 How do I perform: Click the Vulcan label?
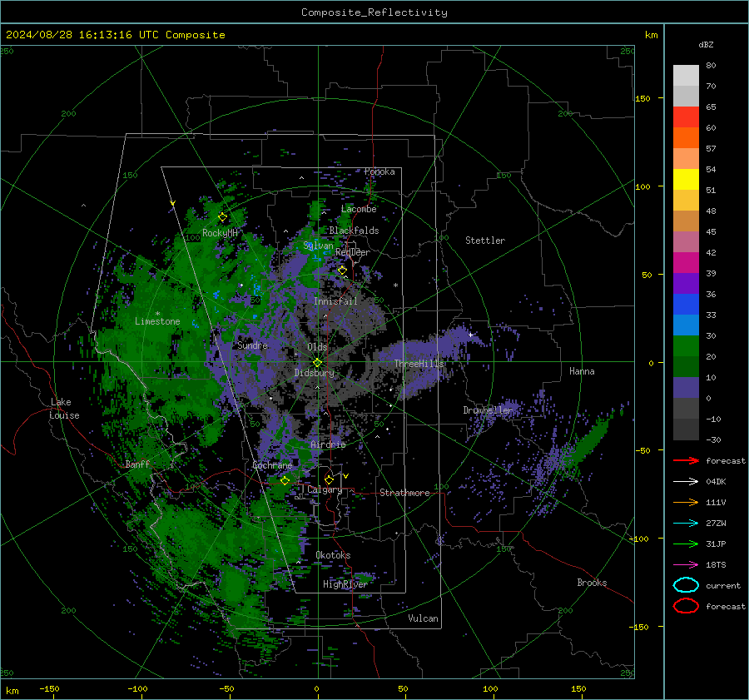(x=424, y=618)
